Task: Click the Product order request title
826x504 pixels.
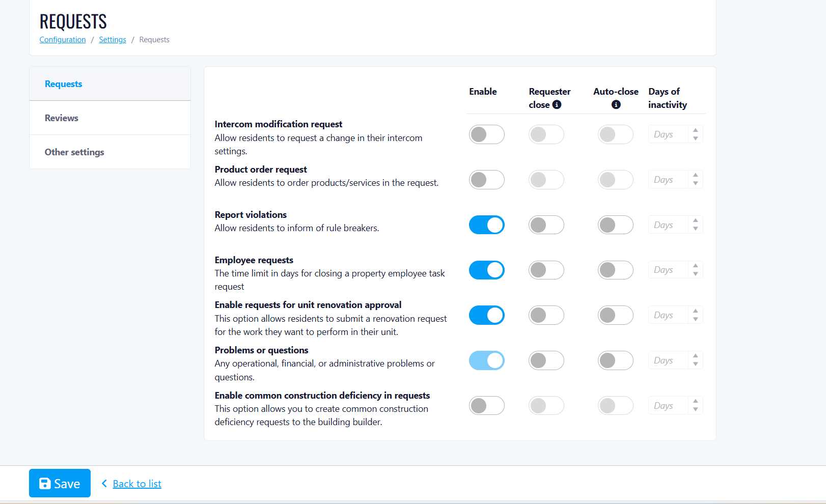Action: point(261,170)
